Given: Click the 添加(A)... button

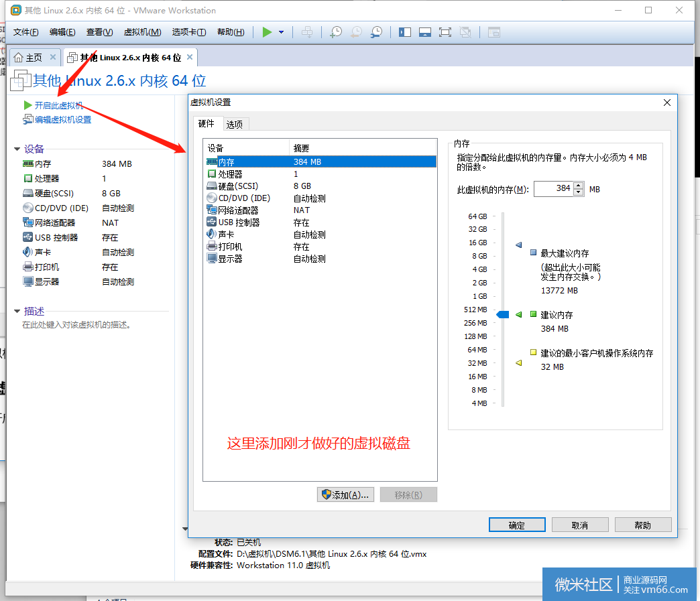Looking at the screenshot, I should (x=345, y=494).
